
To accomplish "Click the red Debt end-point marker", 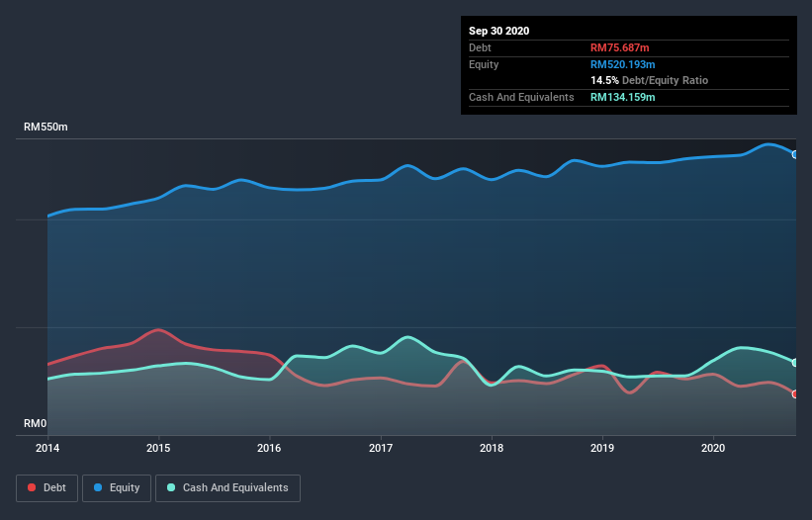I will tap(795, 393).
